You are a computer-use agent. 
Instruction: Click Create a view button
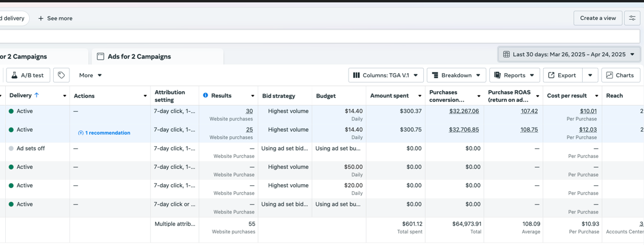598,18
